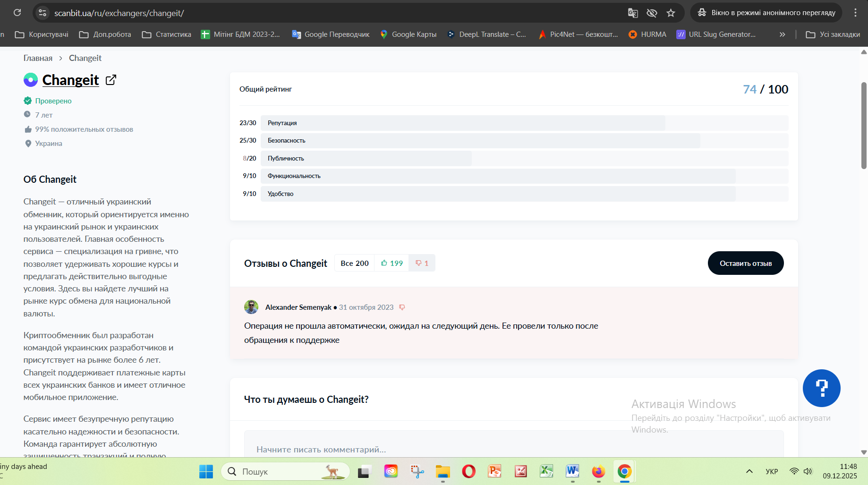Open File Explorer from the taskbar
Image resolution: width=868 pixels, height=485 pixels.
tap(443, 471)
